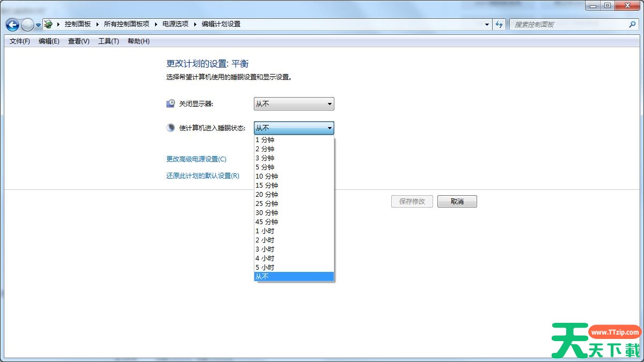Viewport: 644px width, 362px height.
Task: Select 2 分钟 from the sleep list
Action: pos(294,149)
